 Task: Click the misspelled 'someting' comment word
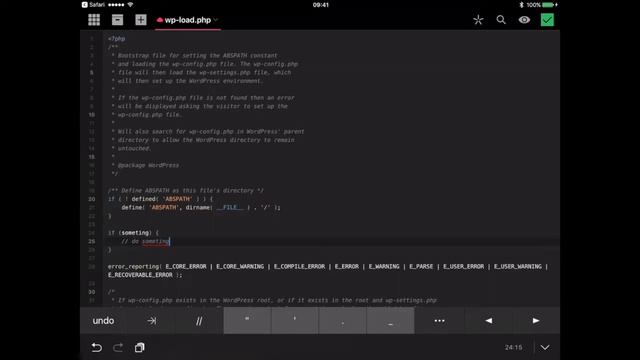pyautogui.click(x=155, y=242)
